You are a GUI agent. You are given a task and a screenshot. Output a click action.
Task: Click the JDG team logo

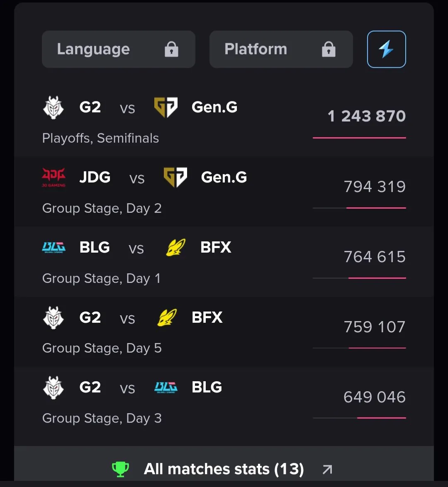[54, 178]
